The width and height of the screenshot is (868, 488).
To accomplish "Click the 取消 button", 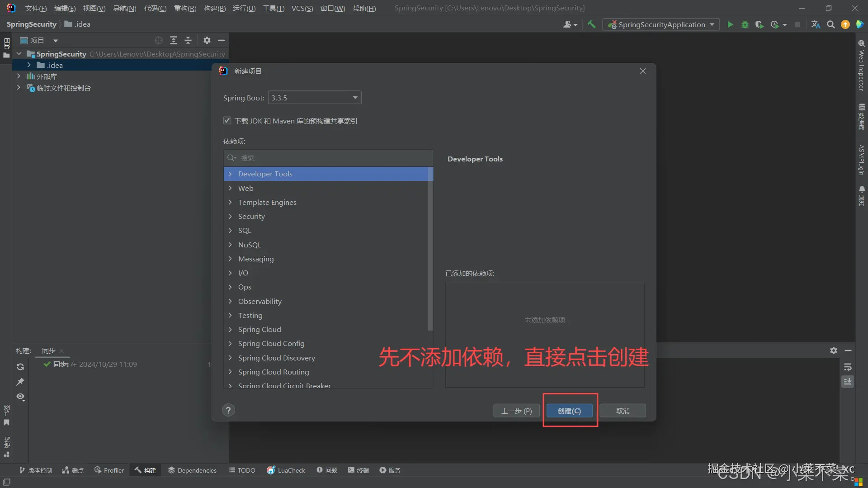I will (x=623, y=411).
